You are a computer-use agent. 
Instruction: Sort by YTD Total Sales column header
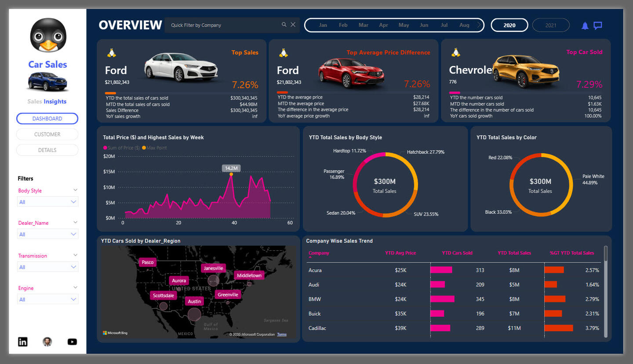tap(514, 253)
